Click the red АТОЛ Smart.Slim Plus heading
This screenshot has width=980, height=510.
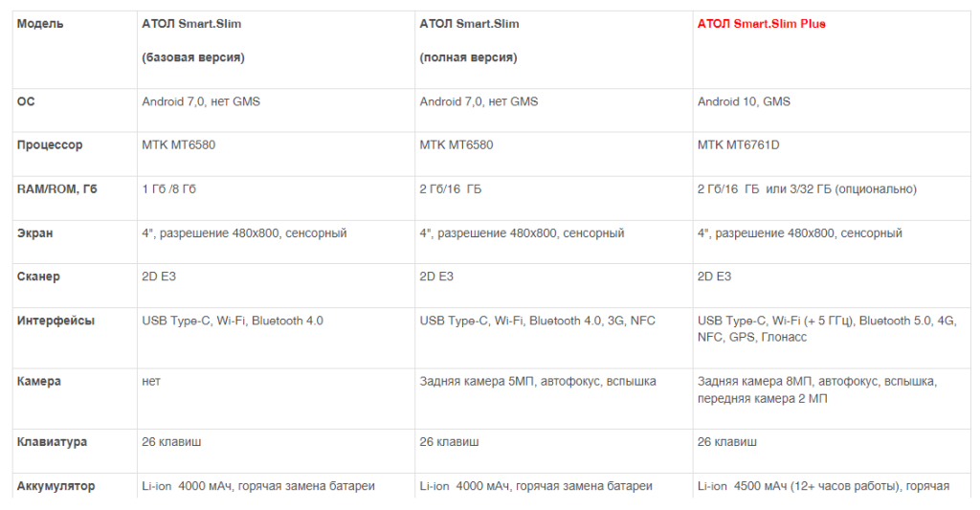coord(762,24)
